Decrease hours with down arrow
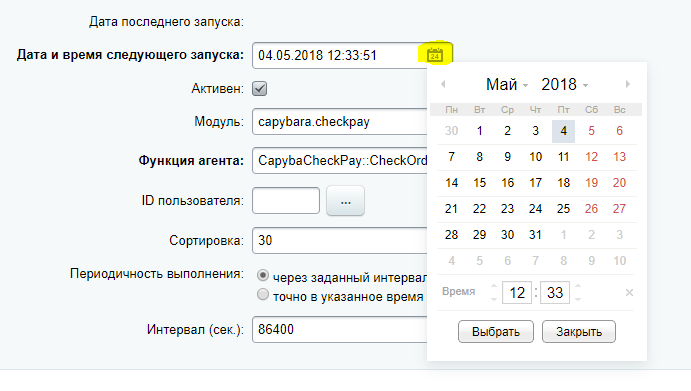 [494, 299]
